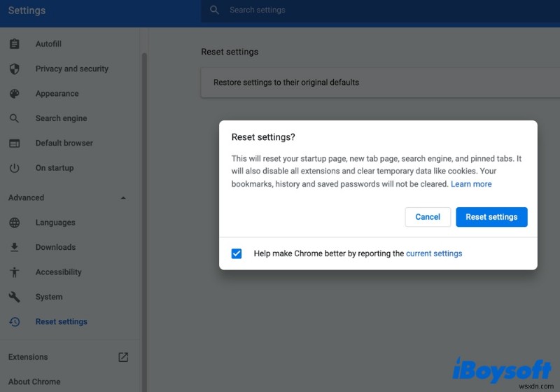560x392 pixels.
Task: Click the Languages globe icon
Action: coord(14,223)
